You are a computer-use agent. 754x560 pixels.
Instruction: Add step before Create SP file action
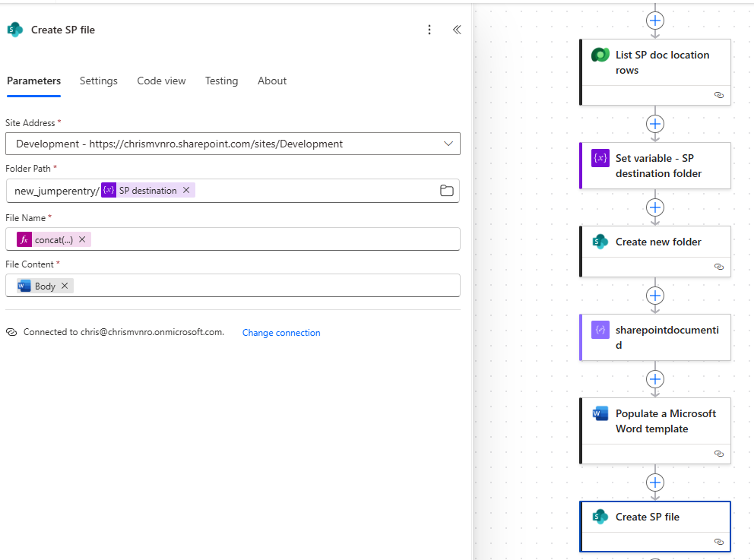[x=655, y=482]
